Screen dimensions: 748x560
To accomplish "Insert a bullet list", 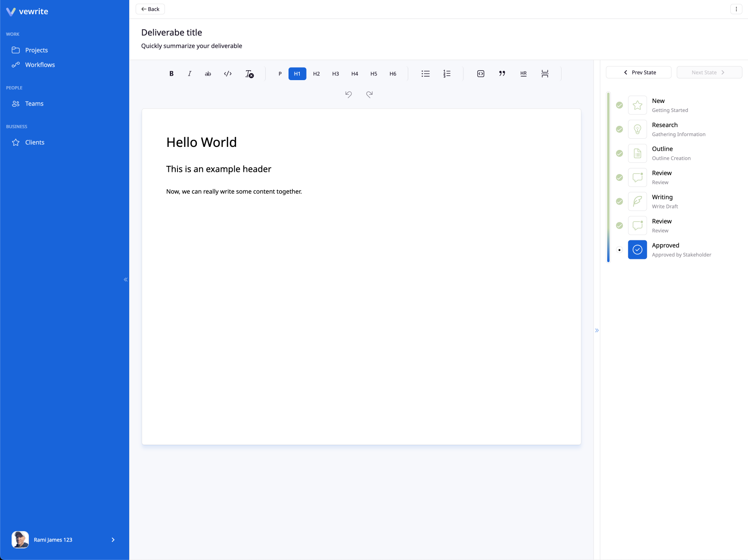I will (425, 74).
